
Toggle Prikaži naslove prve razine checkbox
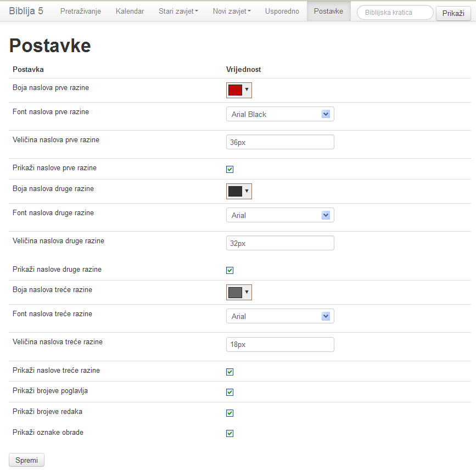click(x=229, y=169)
